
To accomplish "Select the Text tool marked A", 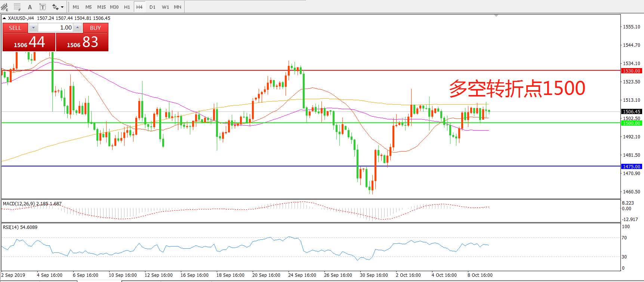I will [x=30, y=7].
